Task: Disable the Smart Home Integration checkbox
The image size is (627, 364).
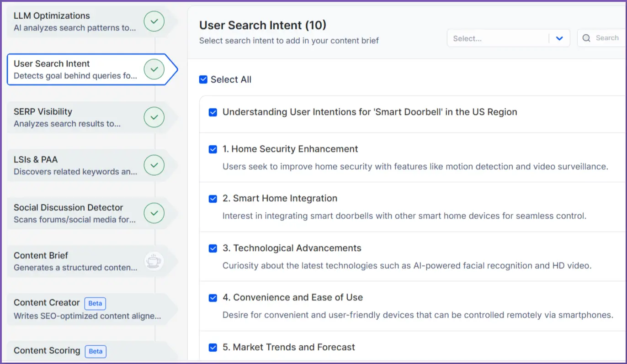Action: click(213, 199)
